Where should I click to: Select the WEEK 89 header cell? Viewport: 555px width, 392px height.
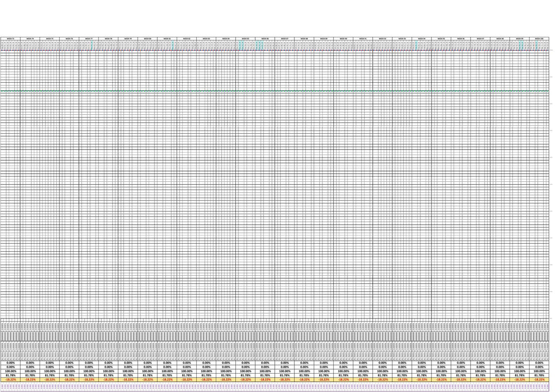(324, 38)
